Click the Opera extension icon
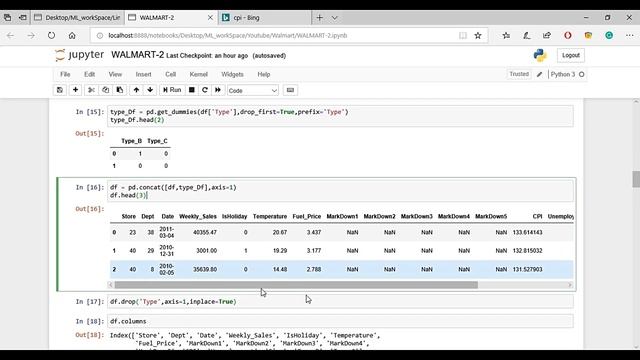This screenshot has height=360, width=640. tap(568, 36)
